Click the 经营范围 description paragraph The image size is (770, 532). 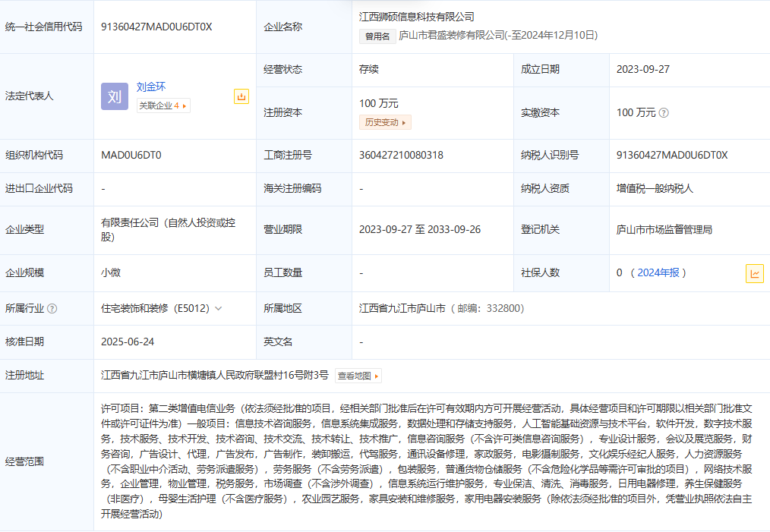point(425,461)
